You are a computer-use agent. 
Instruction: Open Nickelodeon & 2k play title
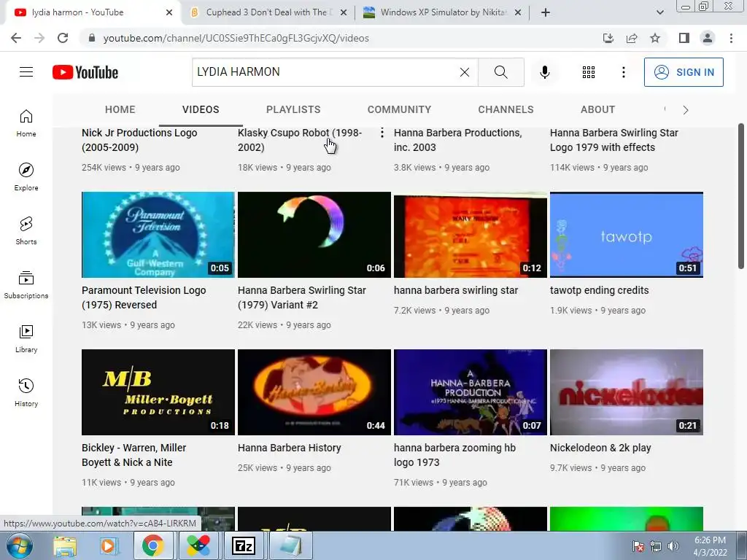click(x=600, y=448)
